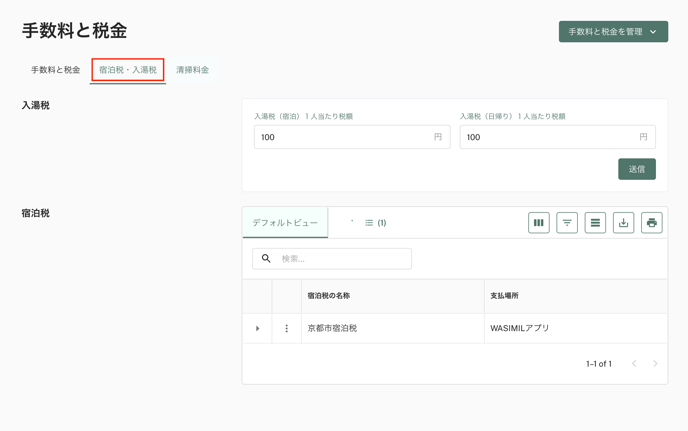Image resolution: width=688 pixels, height=431 pixels.
Task: Select the デフォルトビュー view tab
Action: [285, 223]
